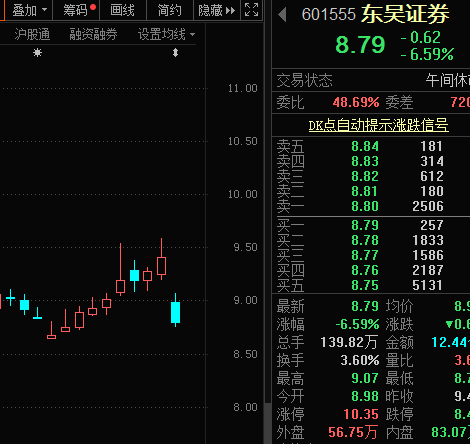Switch to 简约 simplified mode
Screen dimensions: 470x444
(x=170, y=10)
